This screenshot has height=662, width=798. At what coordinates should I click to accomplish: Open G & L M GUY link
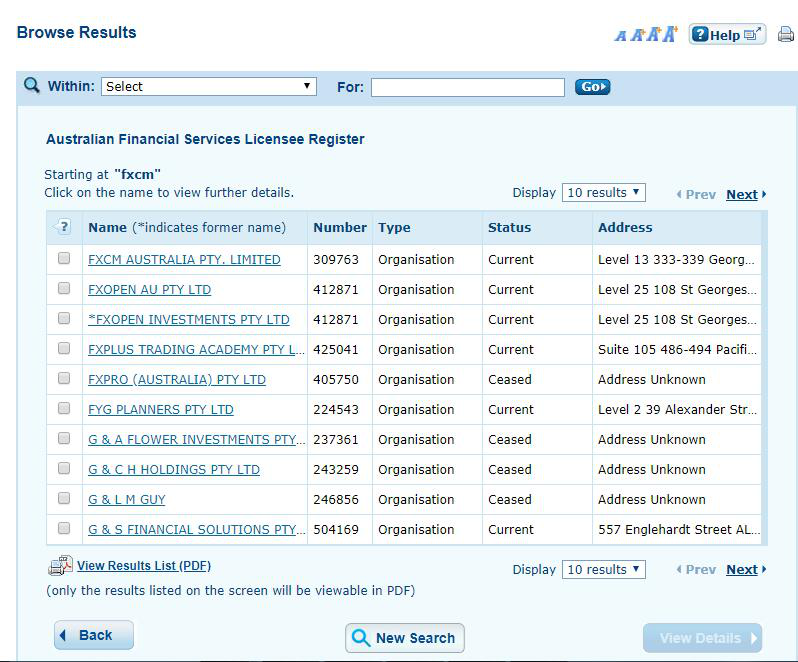point(127,500)
